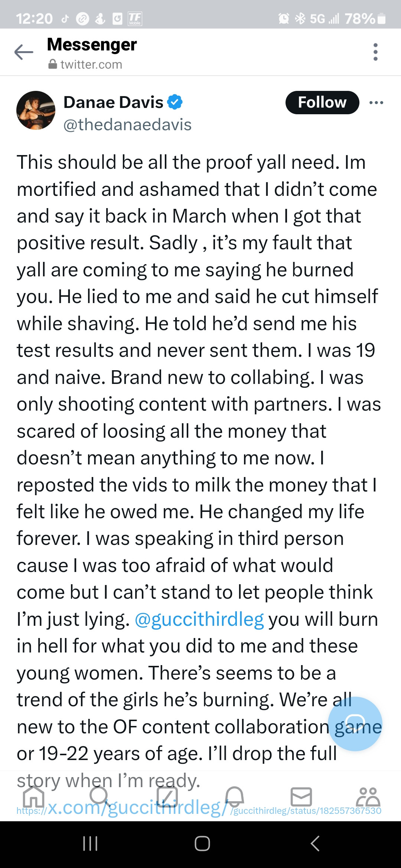Tap the floating blue chat bubble button
The height and width of the screenshot is (868, 401).
tap(355, 724)
